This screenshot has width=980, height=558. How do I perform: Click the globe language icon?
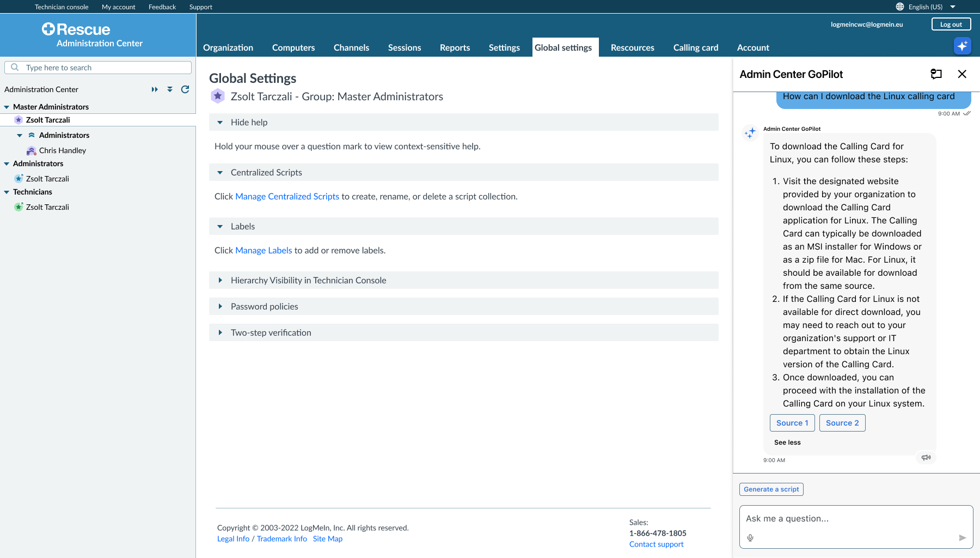coord(900,7)
